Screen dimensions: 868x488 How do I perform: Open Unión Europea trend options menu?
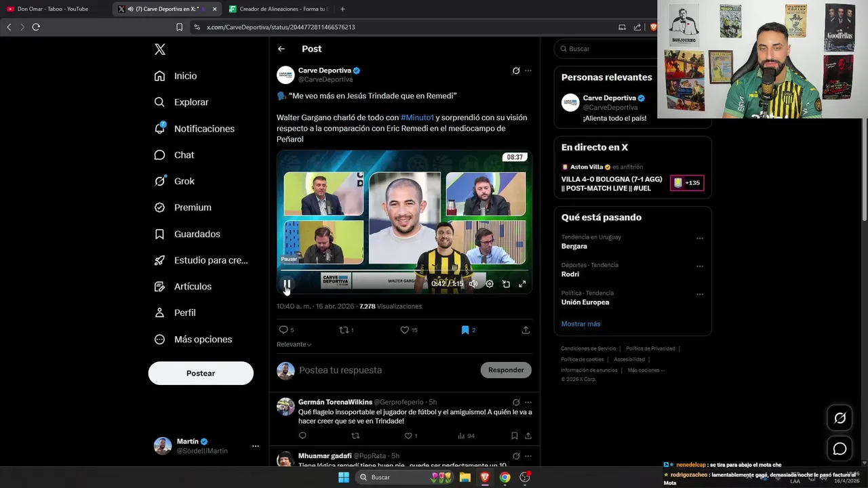tap(700, 294)
